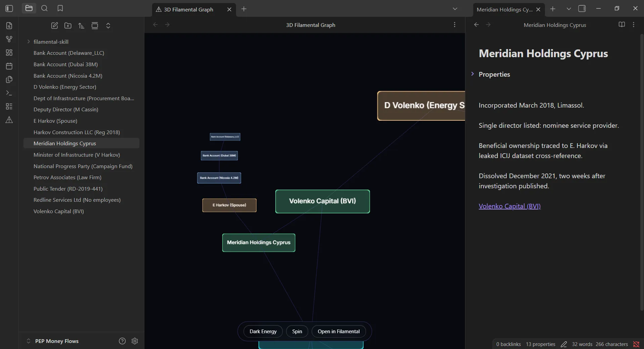The width and height of the screenshot is (644, 349).
Task: Select the D Volenko (Energy Sector) graph node
Action: point(421,106)
